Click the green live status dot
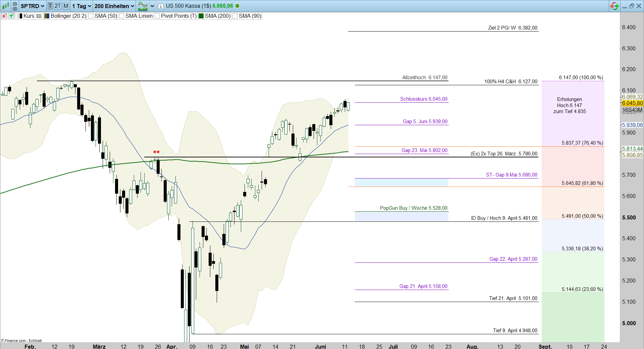 [x=237, y=6]
